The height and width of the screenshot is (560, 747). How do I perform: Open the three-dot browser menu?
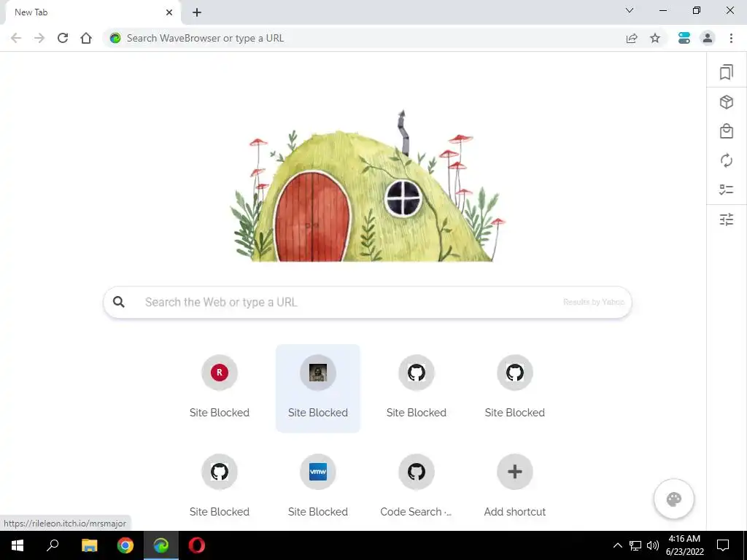pyautogui.click(x=731, y=38)
